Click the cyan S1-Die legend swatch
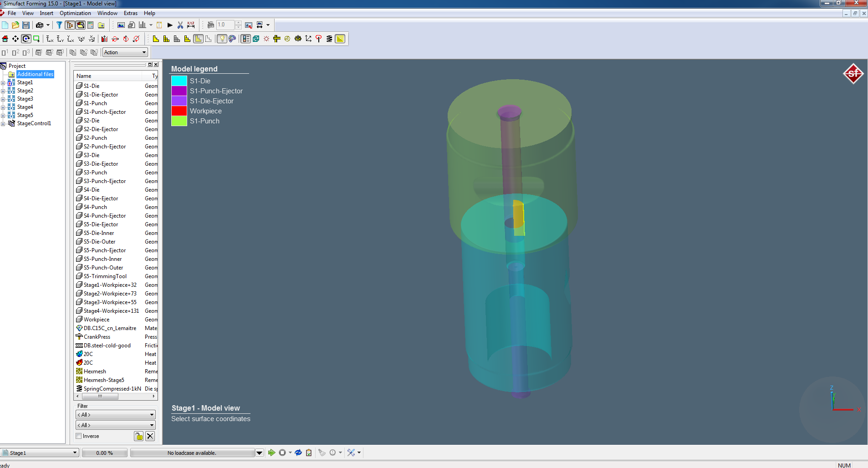 click(x=179, y=81)
